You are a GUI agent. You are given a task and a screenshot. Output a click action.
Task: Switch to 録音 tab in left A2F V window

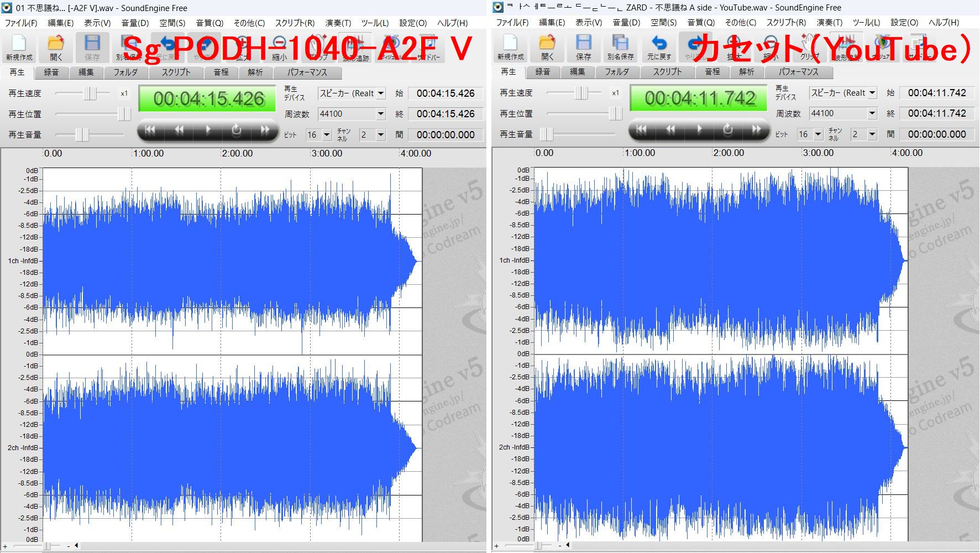51,72
